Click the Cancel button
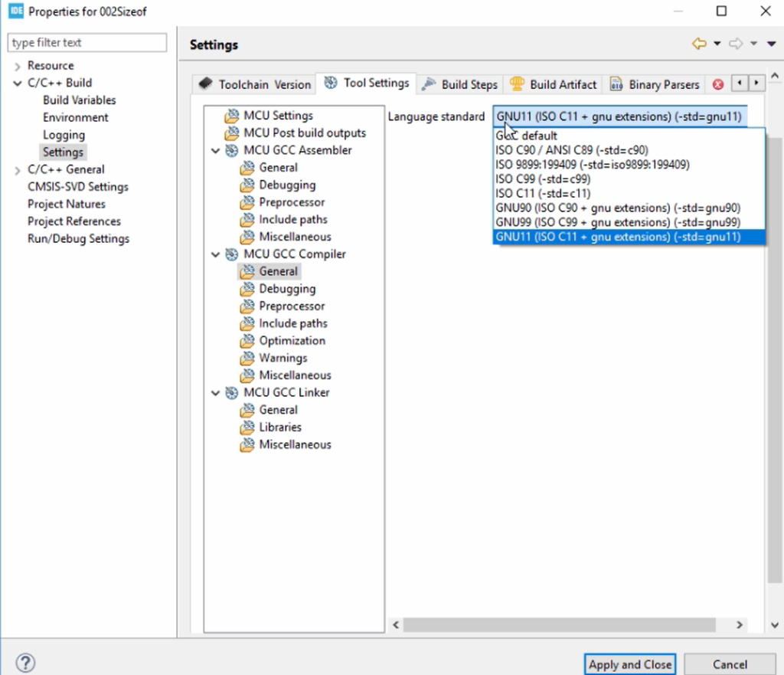 click(730, 664)
